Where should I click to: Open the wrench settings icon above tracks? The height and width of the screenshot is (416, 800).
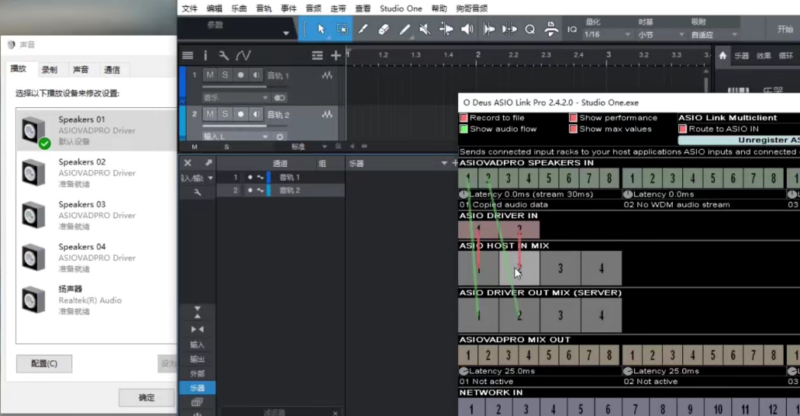coord(224,55)
